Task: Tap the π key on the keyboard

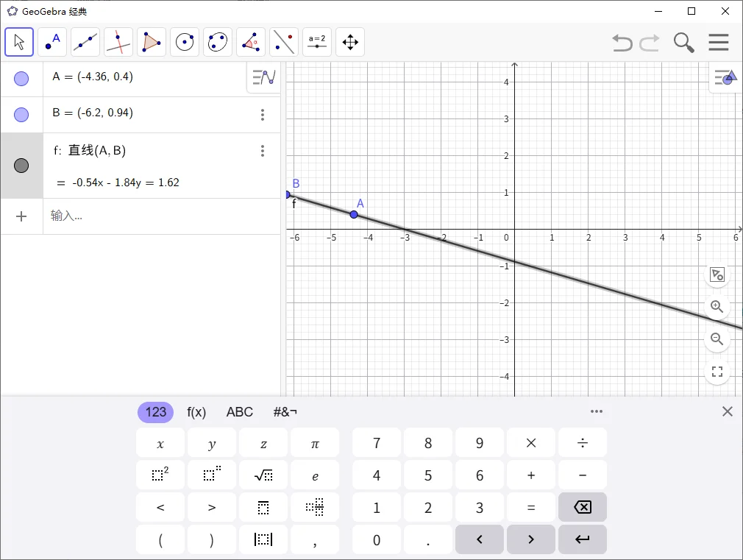Action: point(315,443)
